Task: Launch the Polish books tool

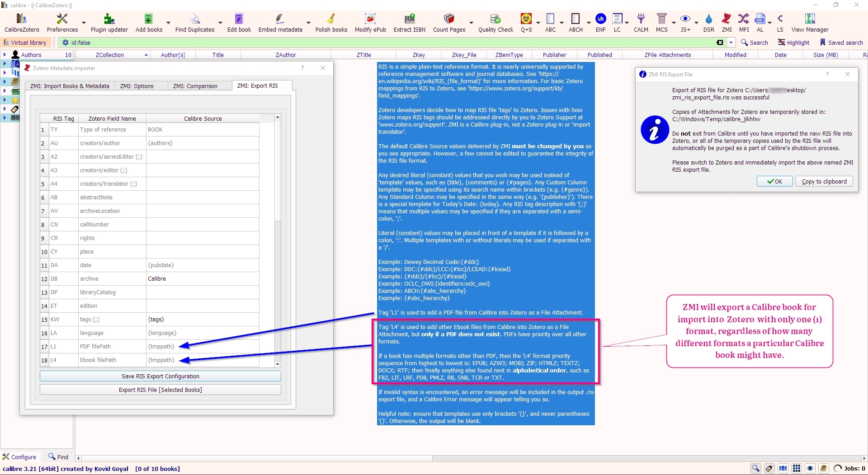Action: coord(331,23)
